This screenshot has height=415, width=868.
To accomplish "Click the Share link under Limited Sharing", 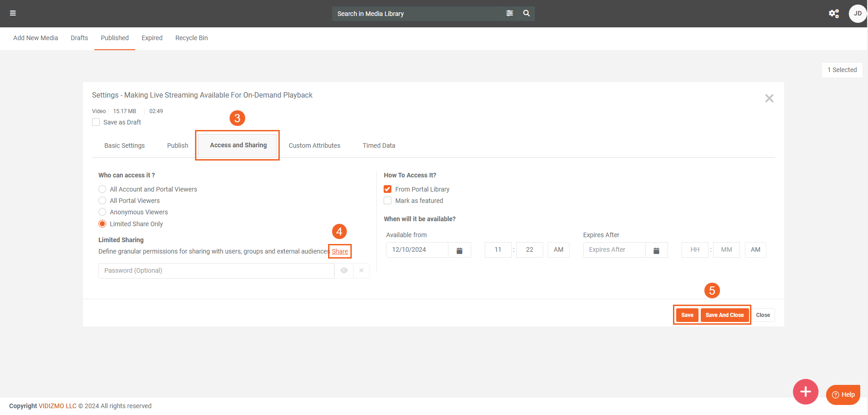I will 340,251.
